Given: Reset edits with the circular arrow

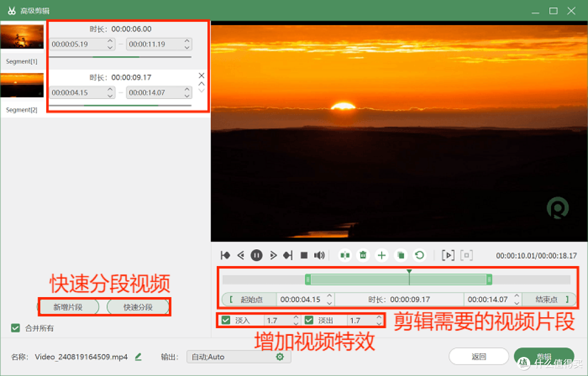Looking at the screenshot, I should point(419,255).
